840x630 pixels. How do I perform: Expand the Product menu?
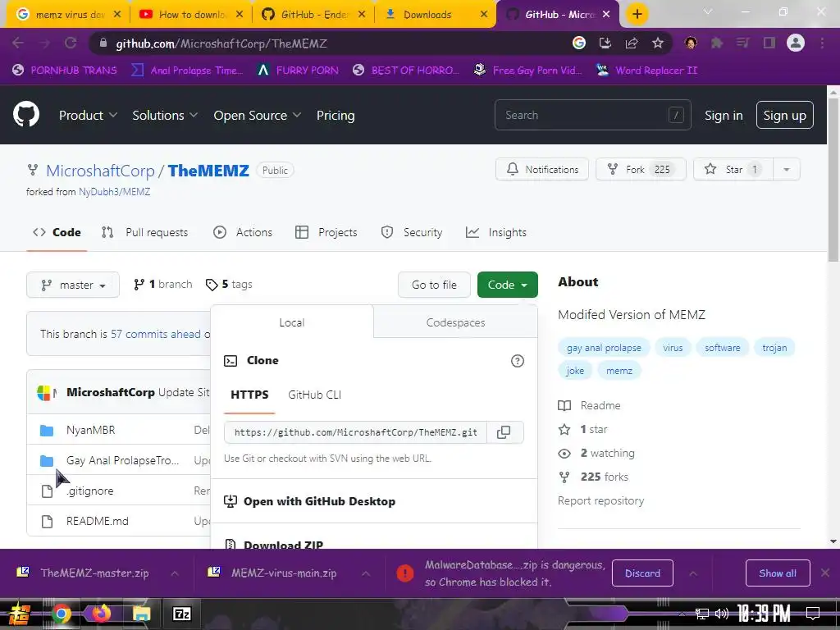[88, 115]
